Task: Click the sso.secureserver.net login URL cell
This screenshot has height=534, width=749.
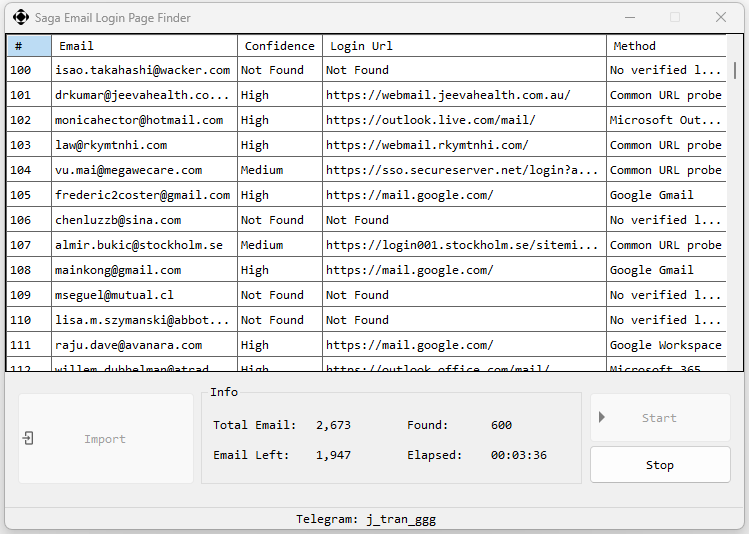Action: click(x=464, y=170)
